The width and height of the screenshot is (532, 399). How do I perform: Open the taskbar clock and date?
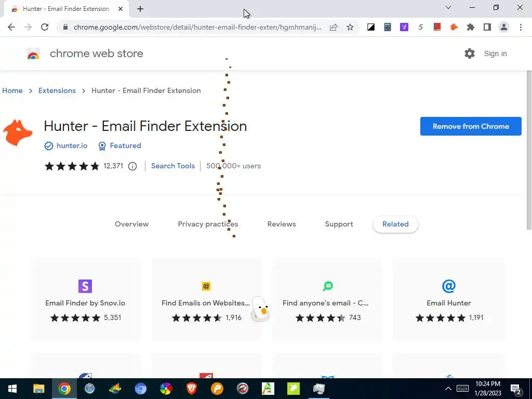click(487, 389)
